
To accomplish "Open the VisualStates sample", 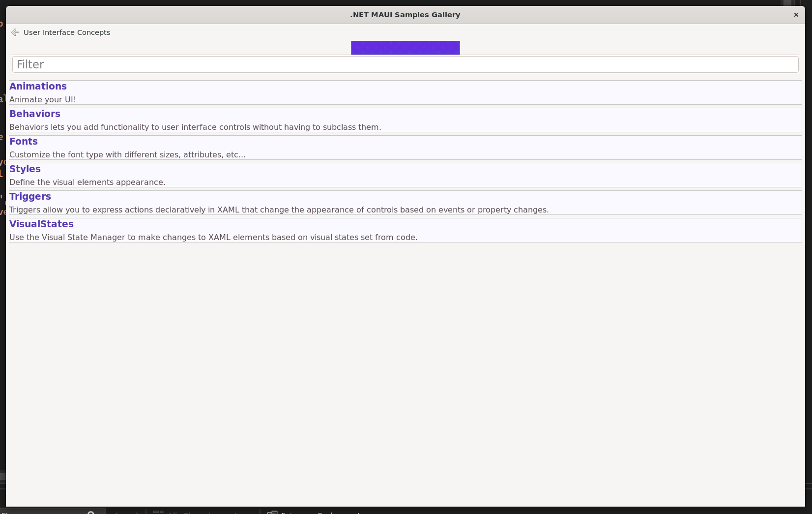I will [x=41, y=224].
